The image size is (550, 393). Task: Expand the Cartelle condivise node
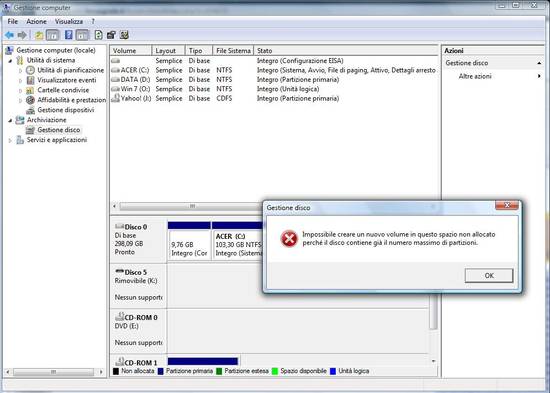tap(20, 91)
